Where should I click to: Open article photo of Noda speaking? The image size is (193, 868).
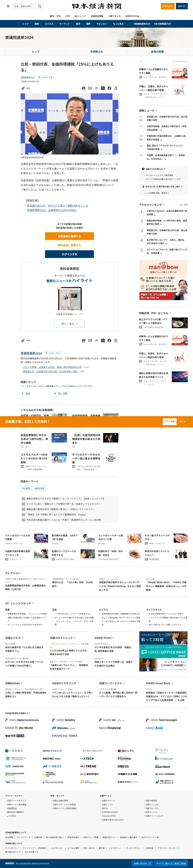[x=69, y=124]
